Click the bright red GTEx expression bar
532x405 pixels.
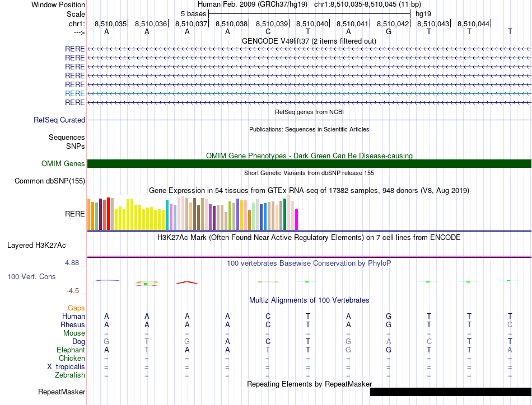pyautogui.click(x=108, y=214)
